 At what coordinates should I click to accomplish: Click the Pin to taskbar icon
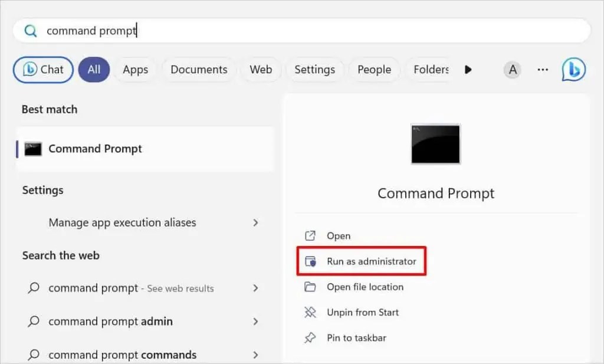(x=311, y=337)
